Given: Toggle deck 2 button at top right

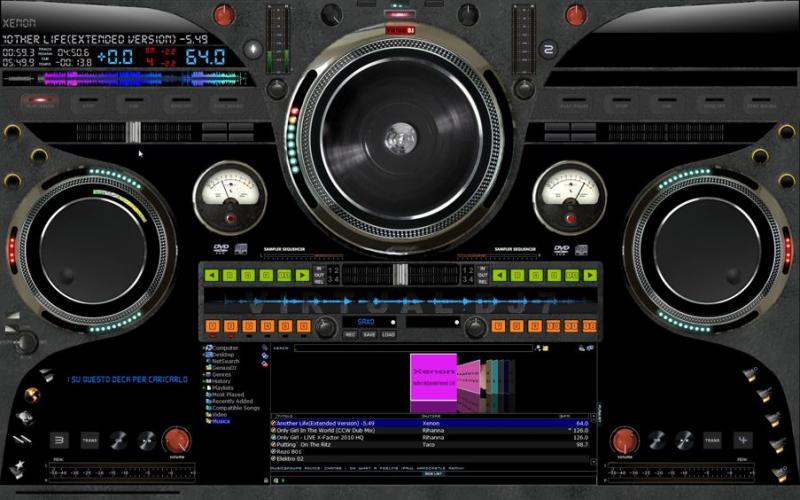Looking at the screenshot, I should point(547,49).
